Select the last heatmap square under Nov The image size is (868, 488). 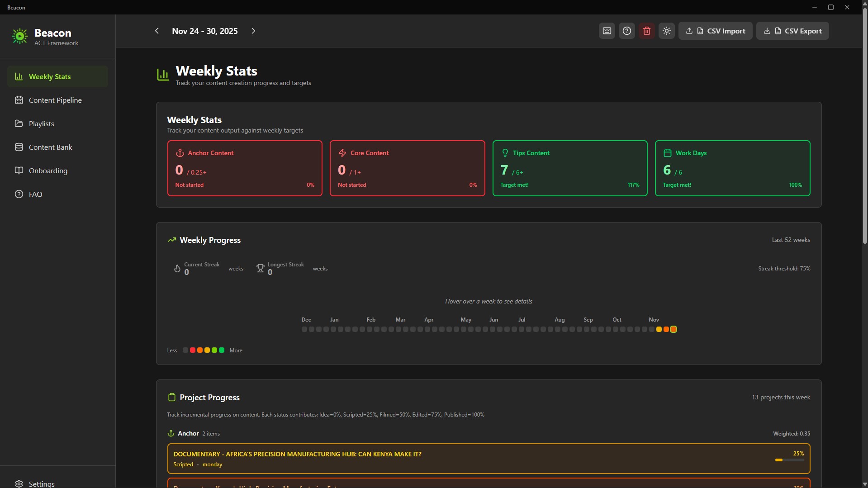(x=674, y=329)
